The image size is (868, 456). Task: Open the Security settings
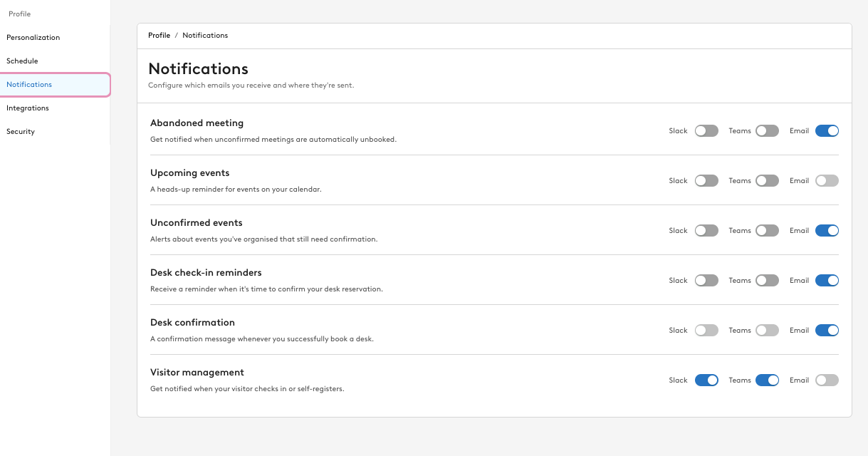(x=20, y=131)
